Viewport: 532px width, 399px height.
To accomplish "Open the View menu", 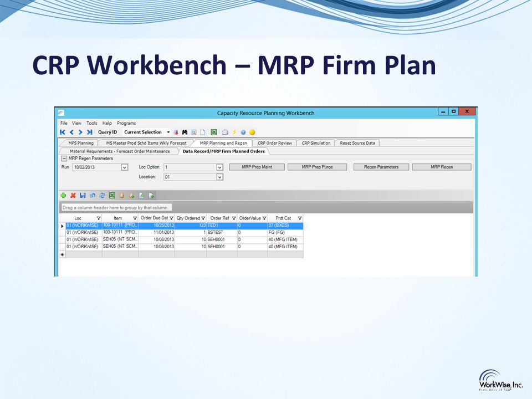I will [76, 123].
